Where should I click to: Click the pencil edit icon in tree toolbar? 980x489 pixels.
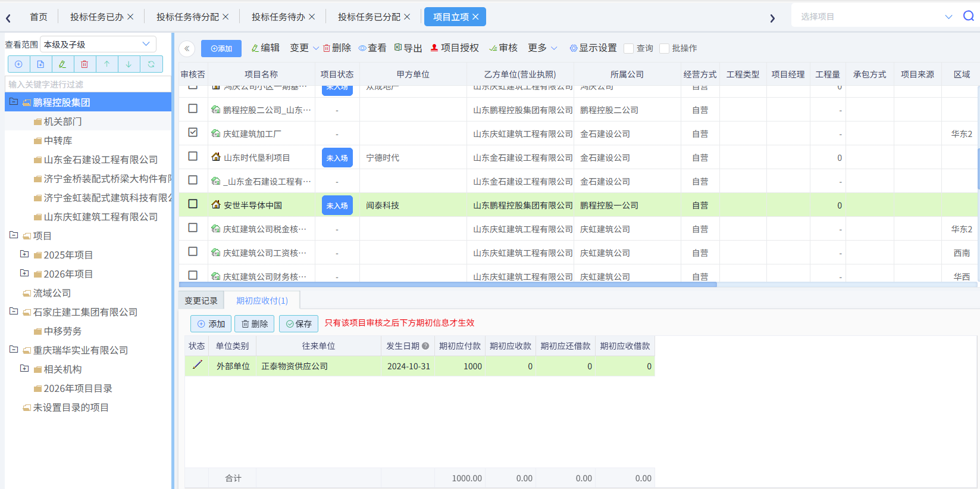pyautogui.click(x=62, y=64)
